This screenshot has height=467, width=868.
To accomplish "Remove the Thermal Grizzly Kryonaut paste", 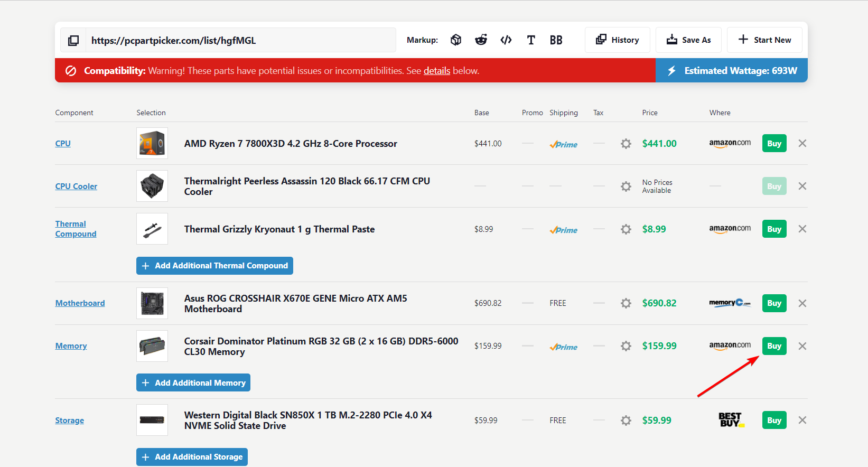I will [802, 229].
